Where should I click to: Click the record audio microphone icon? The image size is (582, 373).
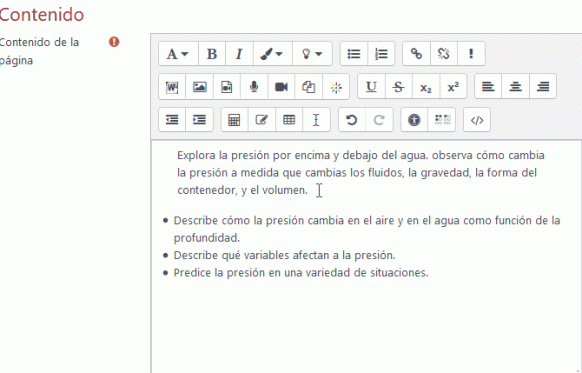(254, 86)
